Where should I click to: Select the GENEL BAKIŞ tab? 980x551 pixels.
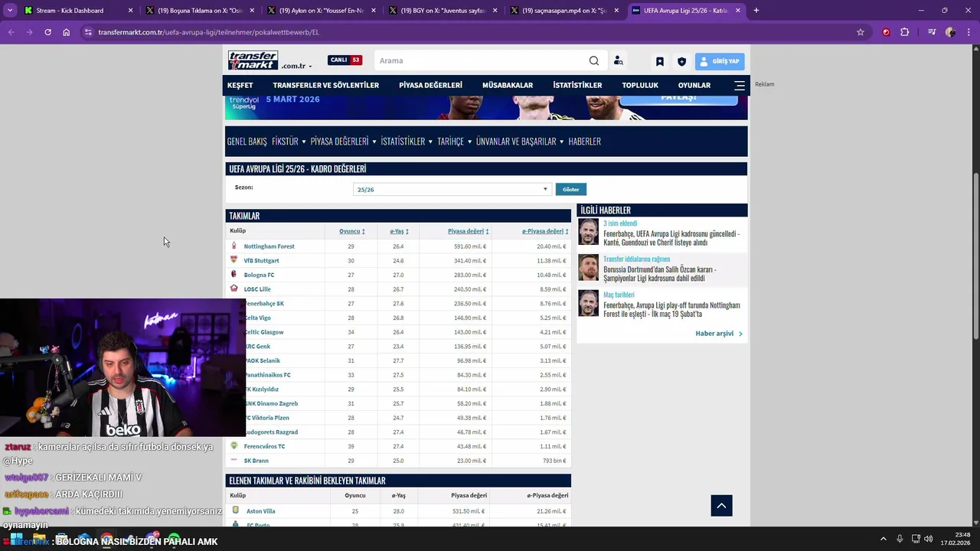247,142
